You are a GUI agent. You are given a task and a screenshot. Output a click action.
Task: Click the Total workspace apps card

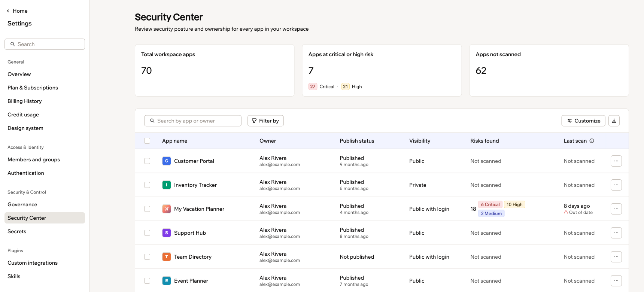tap(215, 70)
